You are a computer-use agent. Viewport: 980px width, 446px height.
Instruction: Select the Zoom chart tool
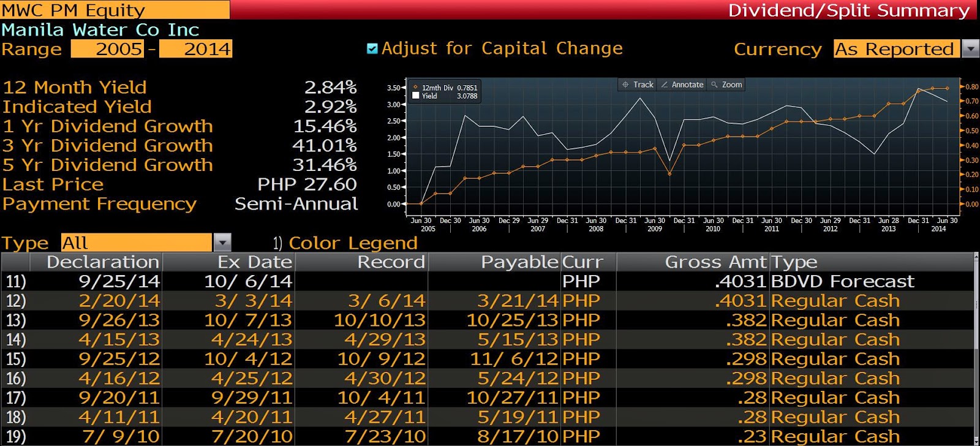(726, 85)
